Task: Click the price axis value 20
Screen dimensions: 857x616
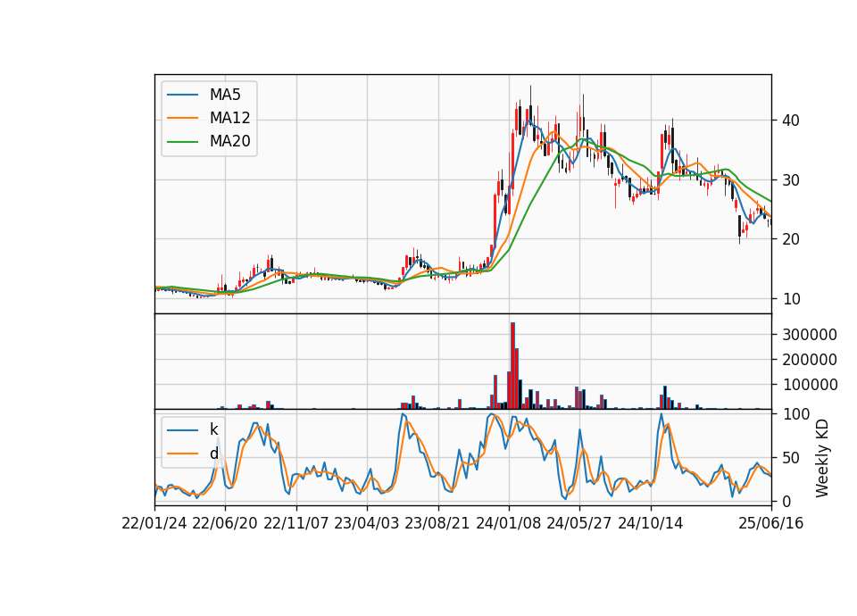Action: [791, 239]
